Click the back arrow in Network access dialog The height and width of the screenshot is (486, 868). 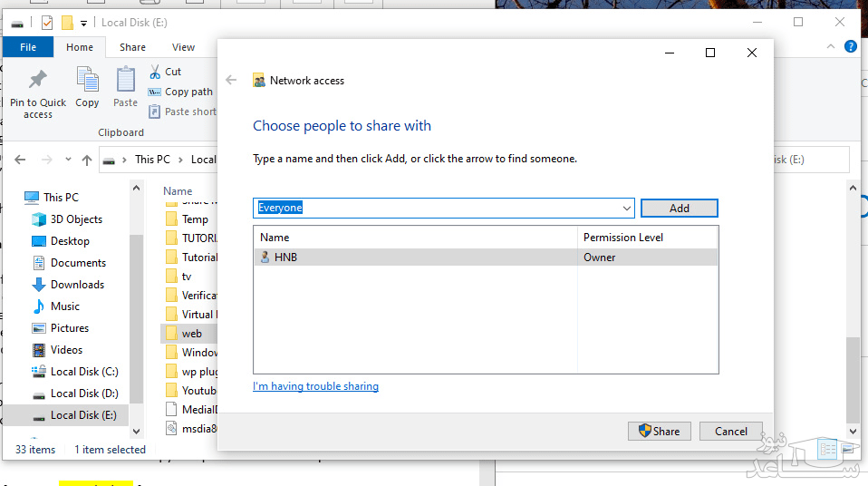[x=231, y=80]
